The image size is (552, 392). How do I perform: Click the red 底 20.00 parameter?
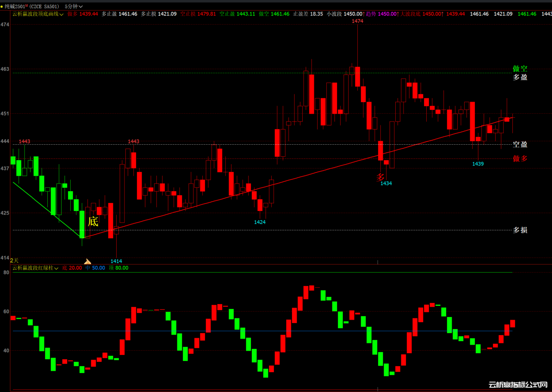[x=72, y=268]
